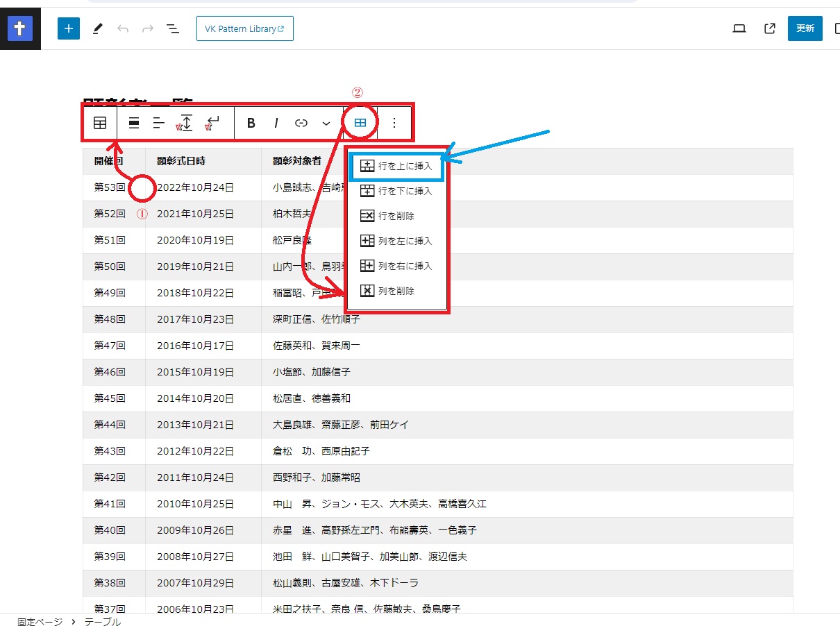
Task: Open the page in a new tab
Action: click(769, 28)
